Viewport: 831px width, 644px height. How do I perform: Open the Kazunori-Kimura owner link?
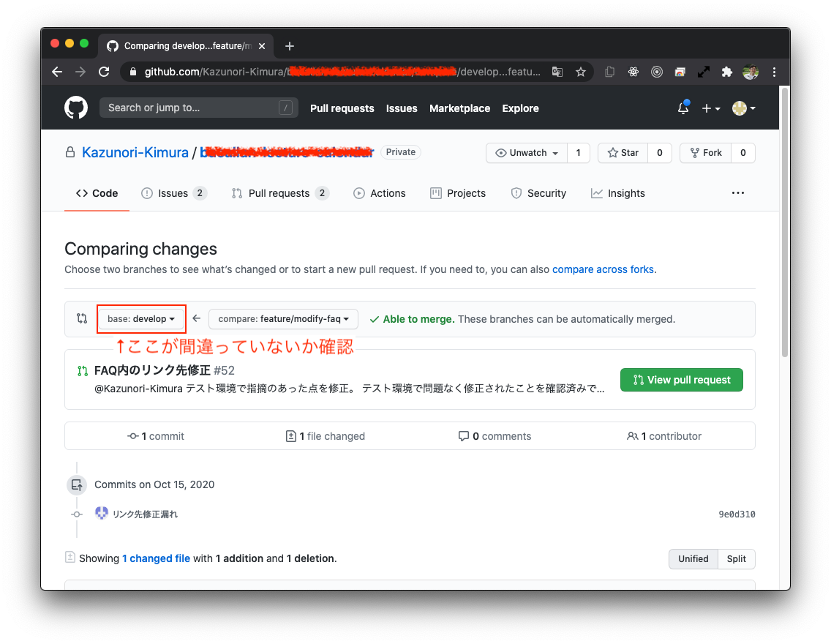(135, 153)
